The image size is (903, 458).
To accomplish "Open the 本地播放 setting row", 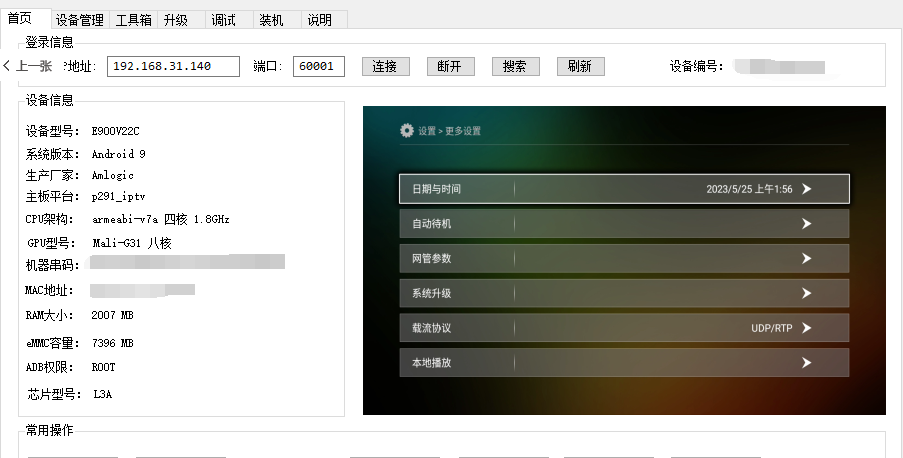I will coord(624,362).
